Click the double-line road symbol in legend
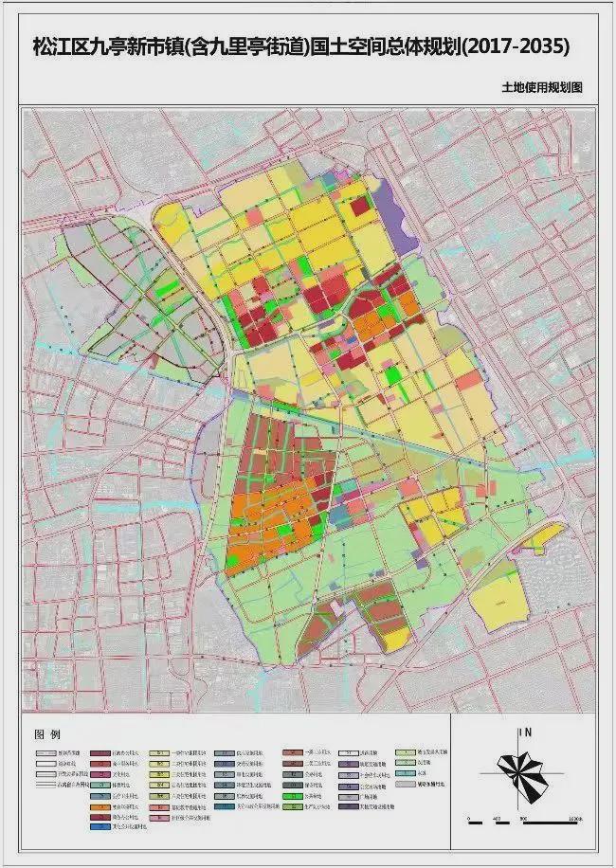The width and height of the screenshot is (616, 868). 46,785
